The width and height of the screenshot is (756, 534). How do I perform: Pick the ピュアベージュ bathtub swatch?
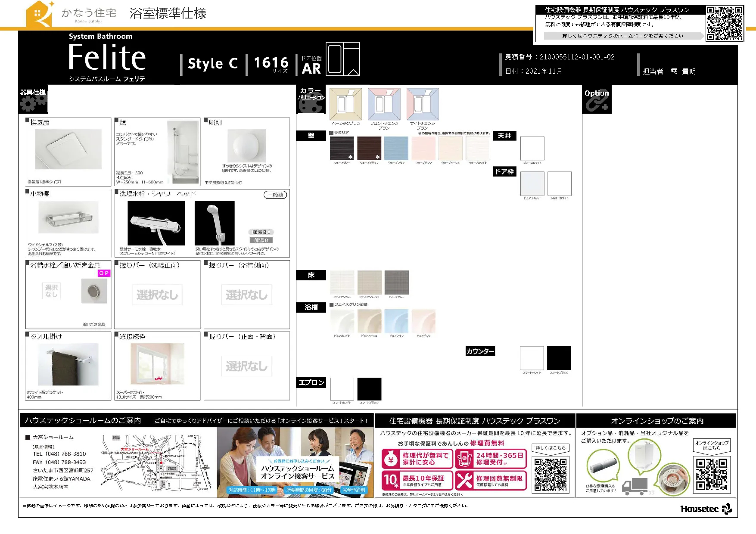pos(369,321)
